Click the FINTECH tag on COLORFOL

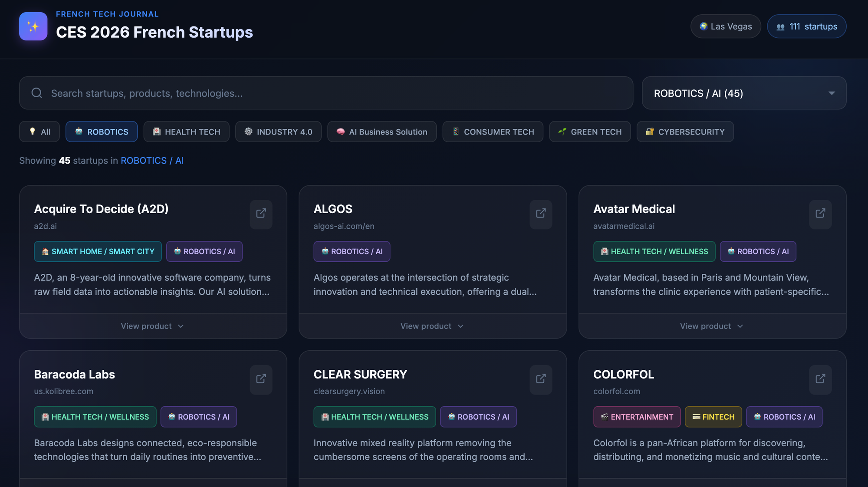click(713, 417)
